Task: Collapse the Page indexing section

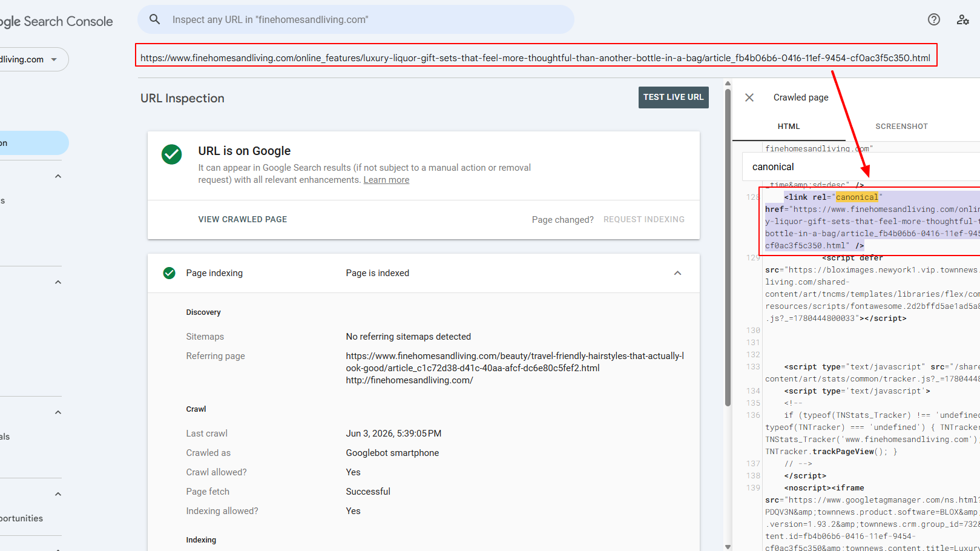Action: (678, 273)
